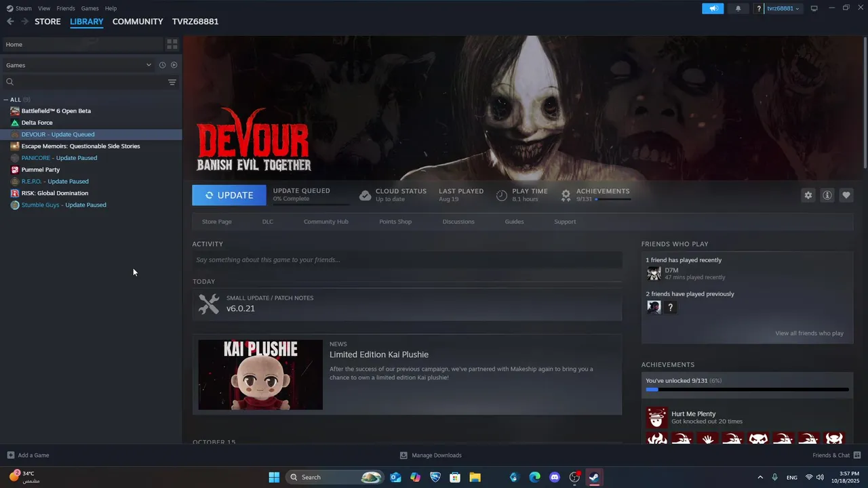Screen dimensions: 868x488
Task: Switch to the COMMUNITY tab
Action: 138,22
